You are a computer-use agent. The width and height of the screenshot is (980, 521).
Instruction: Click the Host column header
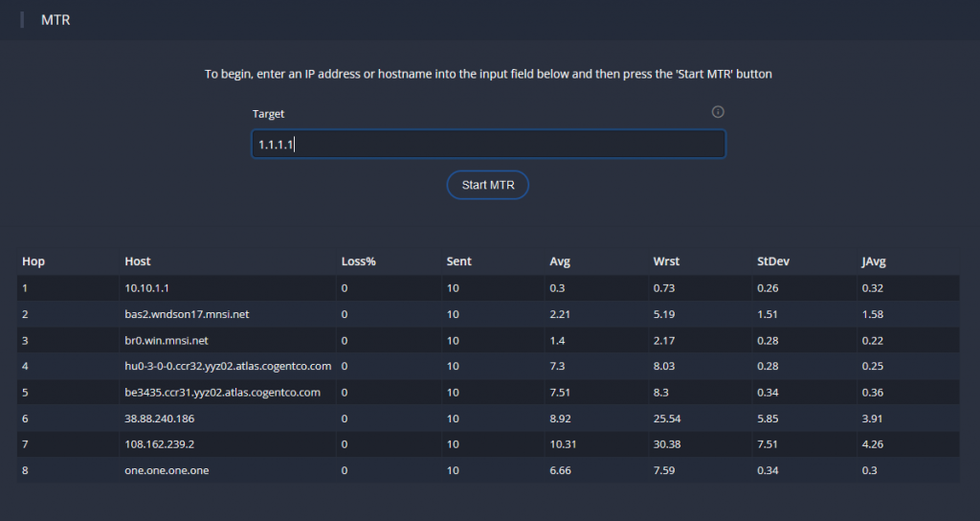(x=138, y=261)
